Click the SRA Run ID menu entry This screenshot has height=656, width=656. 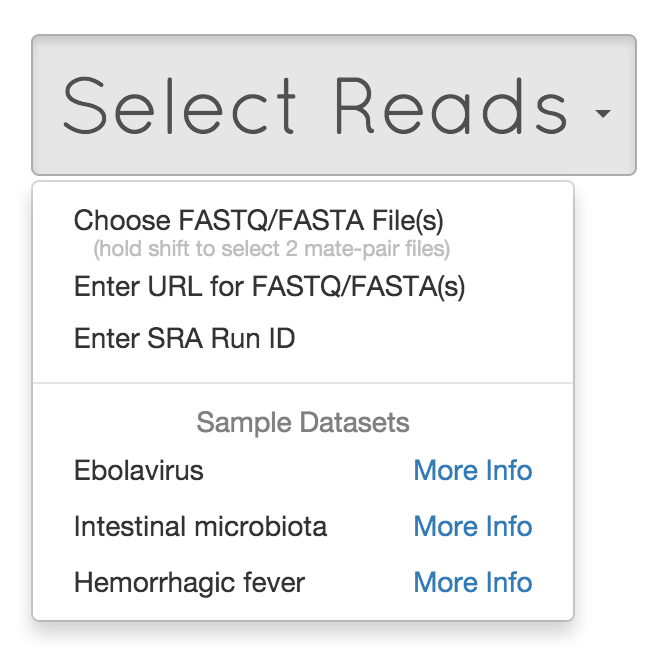184,338
